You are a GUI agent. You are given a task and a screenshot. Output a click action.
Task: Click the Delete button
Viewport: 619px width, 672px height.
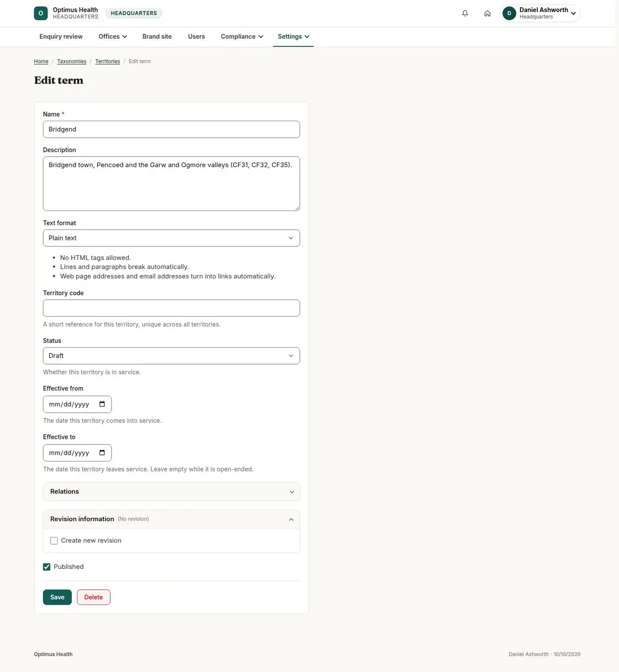pos(93,597)
